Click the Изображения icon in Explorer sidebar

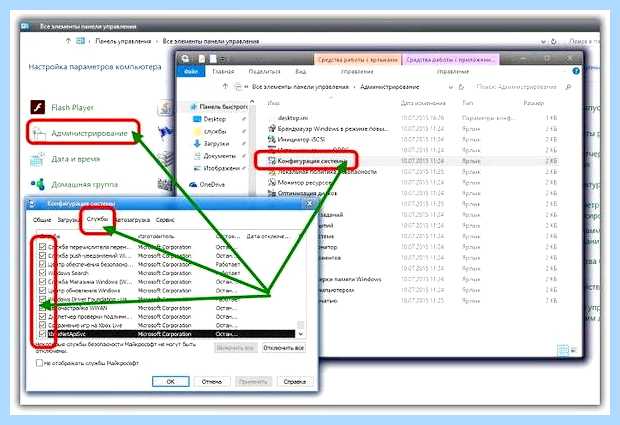click(197, 168)
